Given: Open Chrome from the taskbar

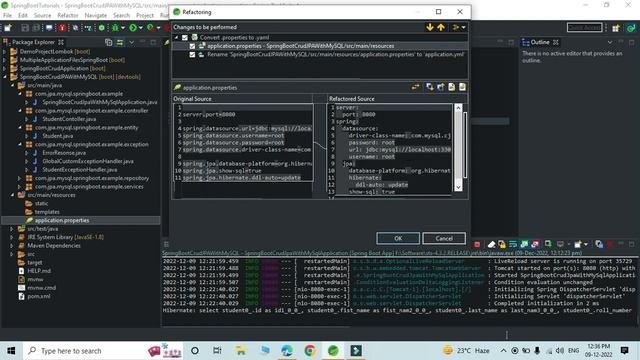Looking at the screenshot, I should (310, 351).
